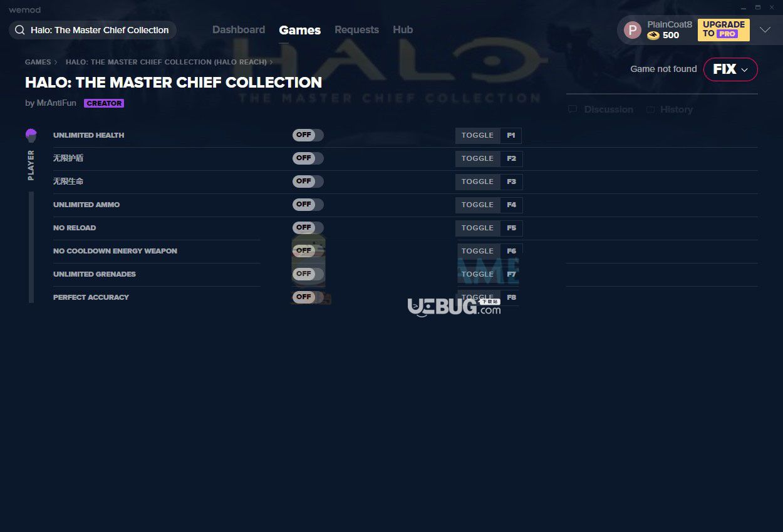Toggle 无限护盾 switch
The height and width of the screenshot is (532, 783).
[308, 158]
